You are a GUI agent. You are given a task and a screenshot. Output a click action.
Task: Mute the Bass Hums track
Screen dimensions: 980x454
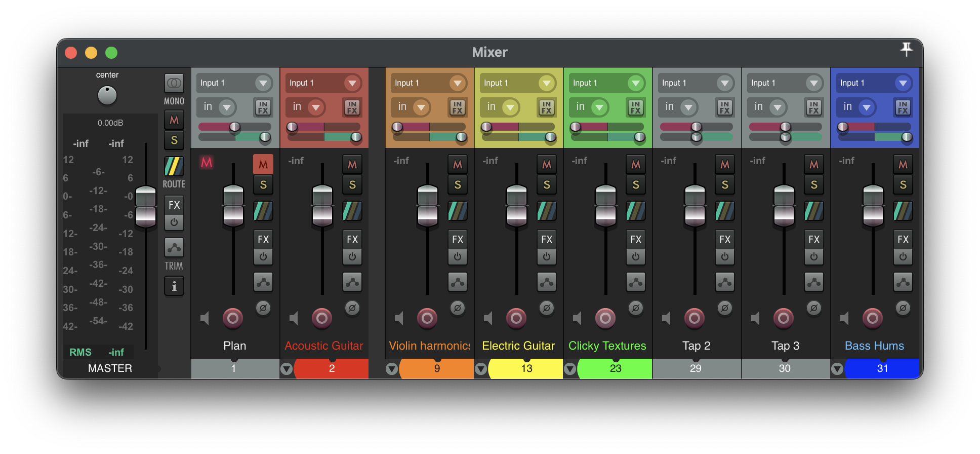(x=903, y=164)
